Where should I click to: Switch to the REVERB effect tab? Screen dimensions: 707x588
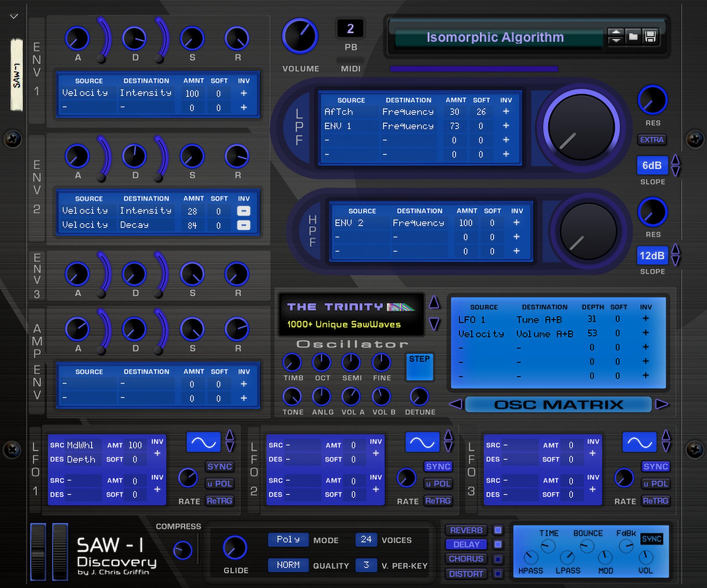(x=466, y=530)
